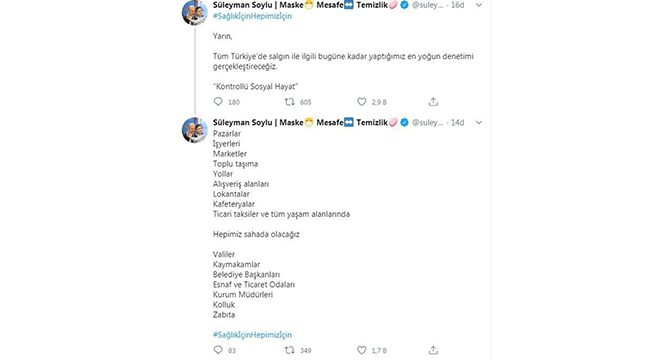Click the @suley... handle in second tweet
This screenshot has height=360, width=670.
pos(427,123)
